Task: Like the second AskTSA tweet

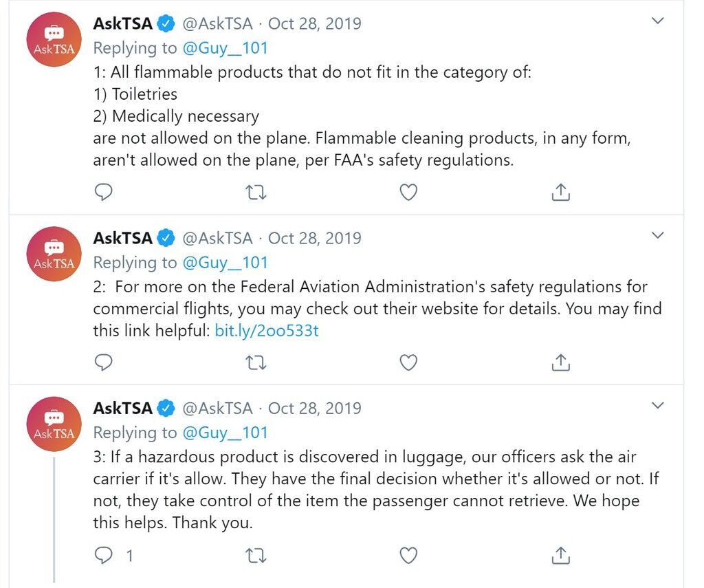Action: [x=408, y=362]
